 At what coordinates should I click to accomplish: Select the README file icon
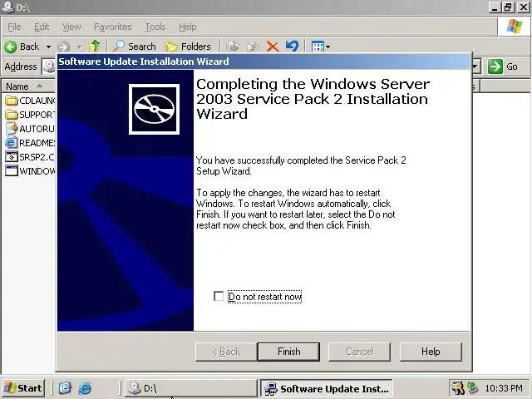point(11,142)
